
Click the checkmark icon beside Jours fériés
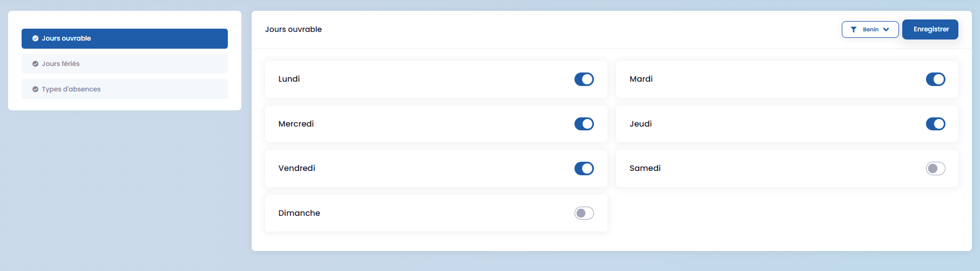(35, 64)
